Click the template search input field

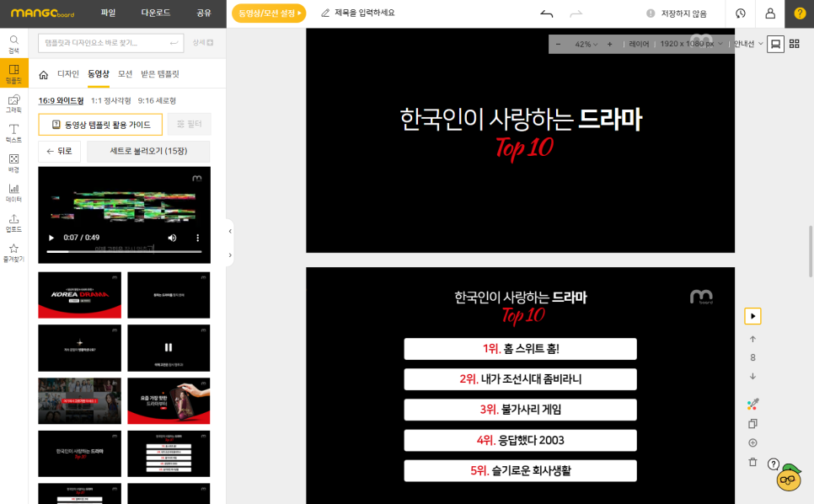point(110,43)
